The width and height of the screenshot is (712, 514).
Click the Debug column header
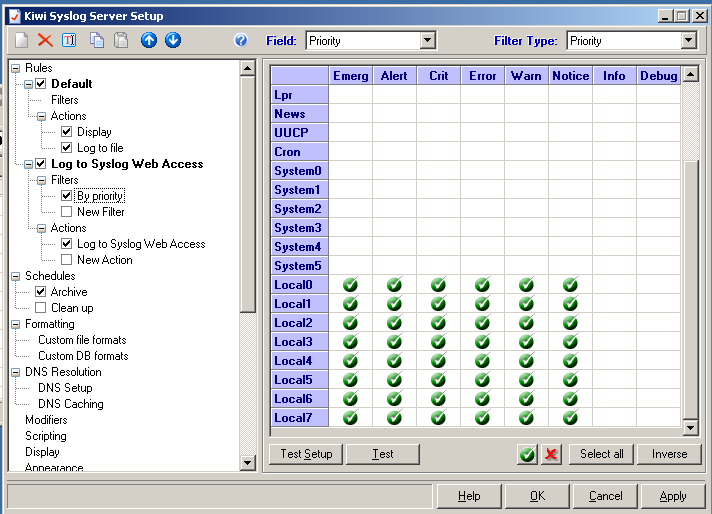coord(658,76)
